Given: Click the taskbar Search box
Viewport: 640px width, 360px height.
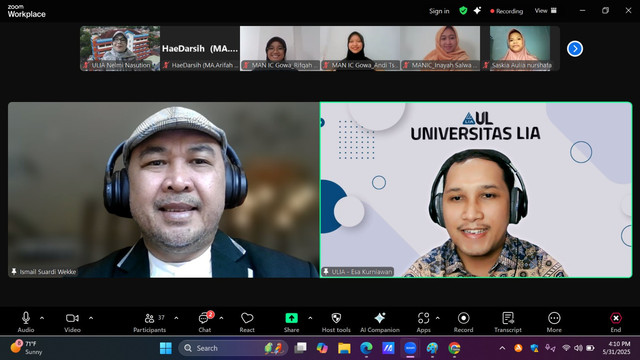Looking at the screenshot, I should [233, 348].
